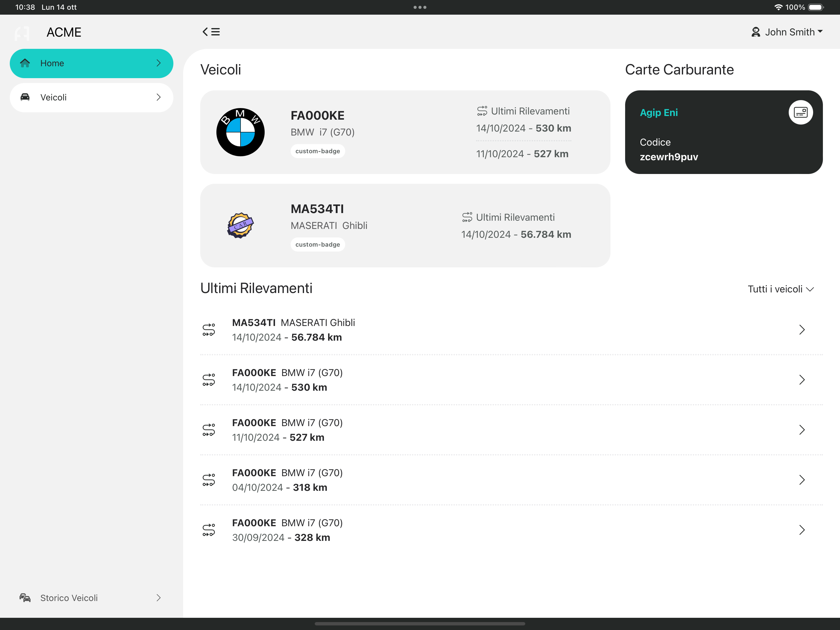Open the FA000KE 11/10/2024 527 km row

click(x=511, y=430)
